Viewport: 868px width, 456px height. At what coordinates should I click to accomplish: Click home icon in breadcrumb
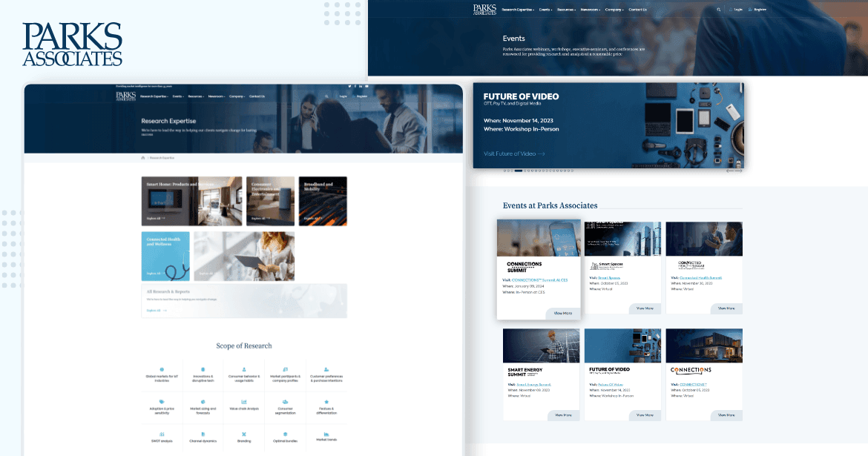point(143,158)
